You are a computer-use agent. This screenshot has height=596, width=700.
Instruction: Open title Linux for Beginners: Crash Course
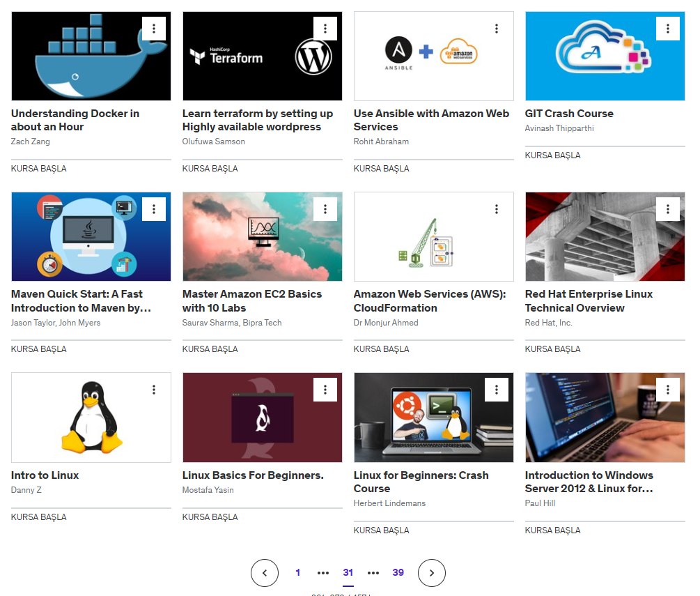421,482
